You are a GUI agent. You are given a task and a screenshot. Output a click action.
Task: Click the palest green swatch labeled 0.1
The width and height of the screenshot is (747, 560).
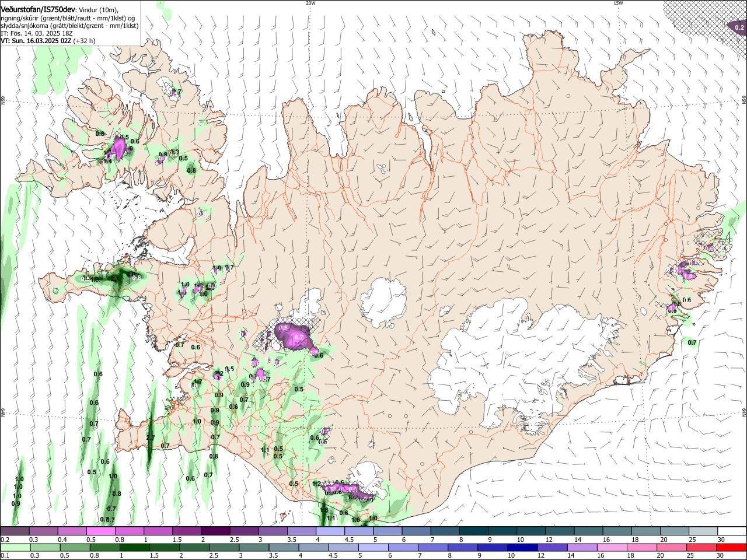coord(15,547)
